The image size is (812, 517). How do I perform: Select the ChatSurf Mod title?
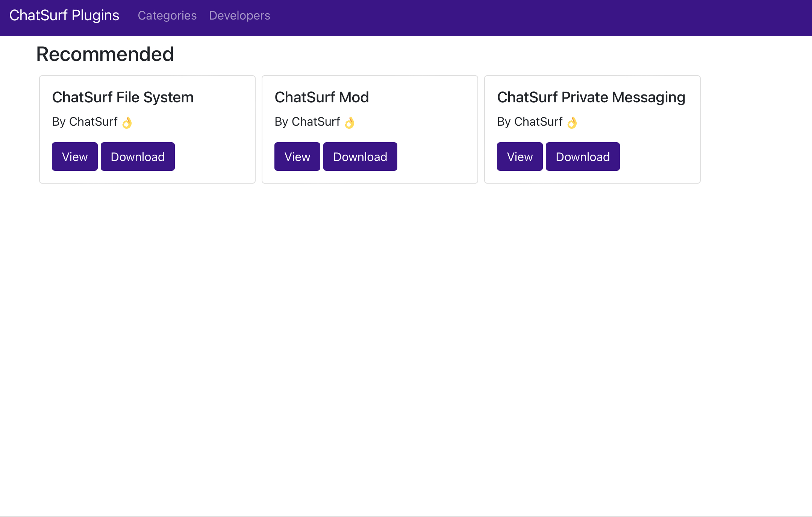point(322,97)
